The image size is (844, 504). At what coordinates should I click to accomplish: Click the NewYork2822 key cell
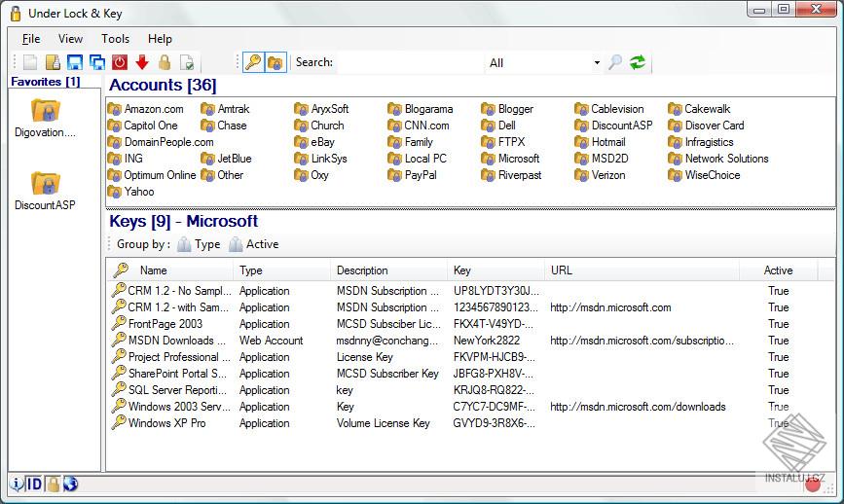487,341
